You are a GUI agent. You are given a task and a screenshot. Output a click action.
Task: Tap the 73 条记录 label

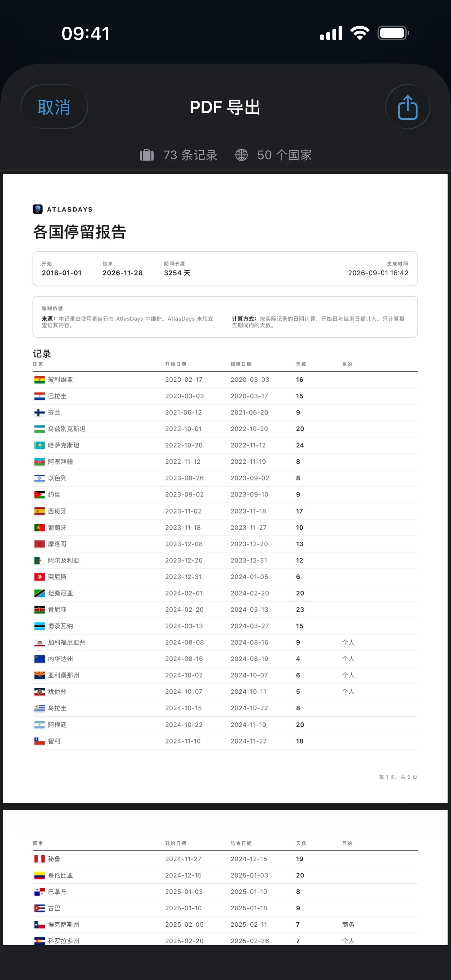tap(190, 155)
